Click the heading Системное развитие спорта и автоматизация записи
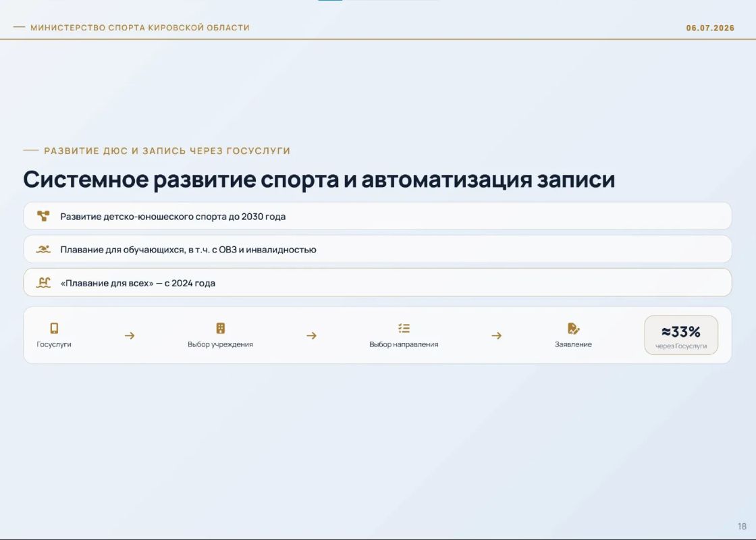 pos(319,180)
